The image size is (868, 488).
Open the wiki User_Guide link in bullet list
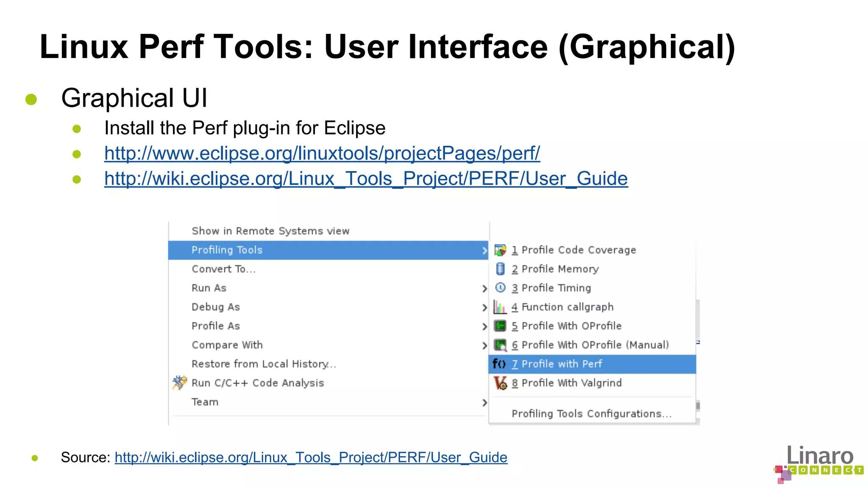point(366,179)
